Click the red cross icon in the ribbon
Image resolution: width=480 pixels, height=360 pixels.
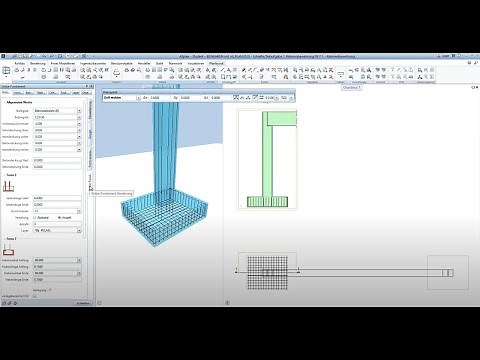pyautogui.click(x=331, y=70)
